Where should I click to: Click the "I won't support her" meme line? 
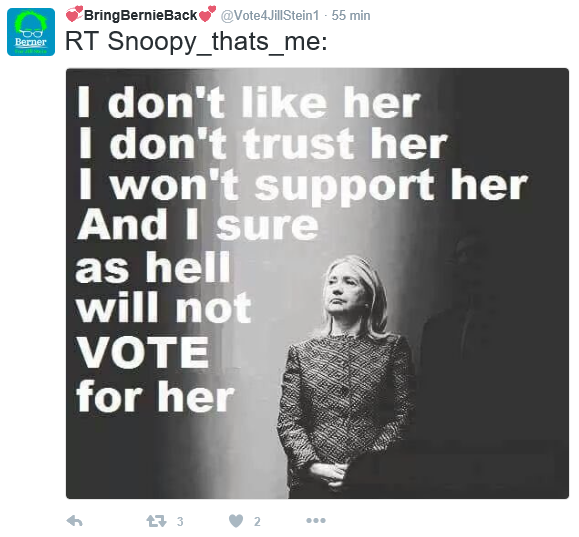[x=303, y=185]
